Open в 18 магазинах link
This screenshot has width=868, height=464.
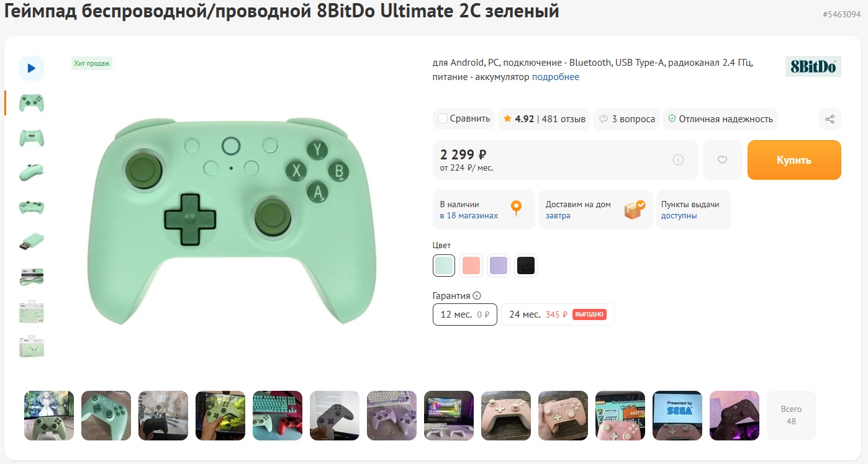point(469,216)
